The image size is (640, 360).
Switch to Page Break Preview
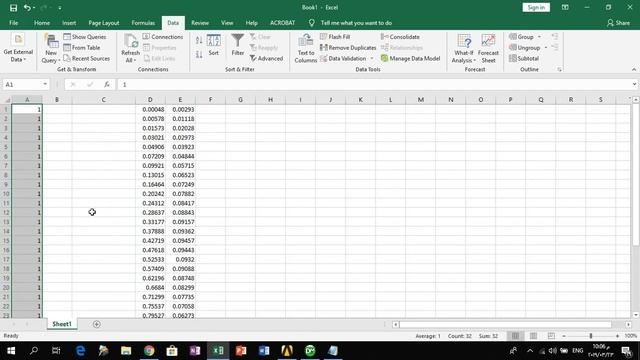pos(551,336)
